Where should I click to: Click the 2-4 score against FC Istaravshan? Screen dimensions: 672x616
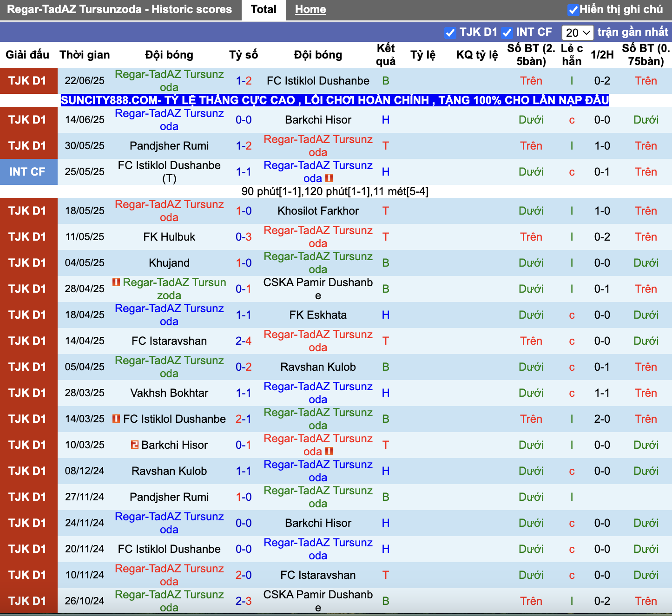tap(244, 341)
